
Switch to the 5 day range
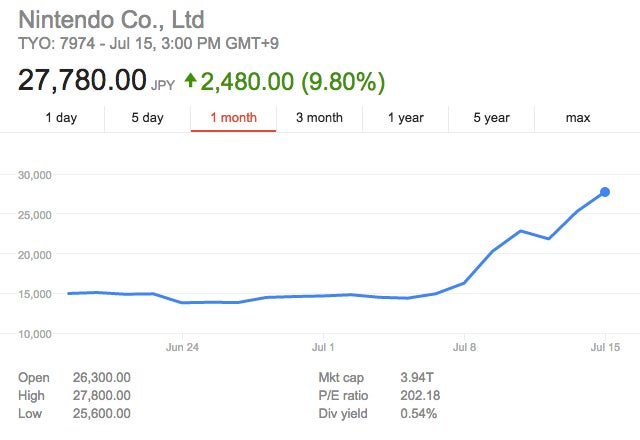point(147,118)
